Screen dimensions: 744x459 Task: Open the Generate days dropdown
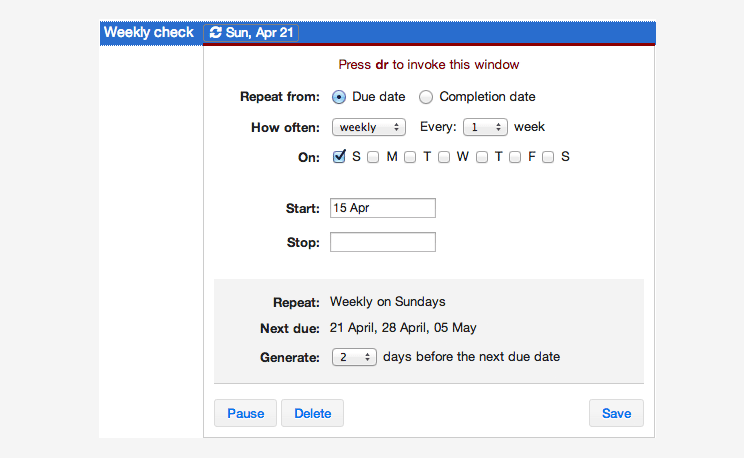click(x=354, y=357)
